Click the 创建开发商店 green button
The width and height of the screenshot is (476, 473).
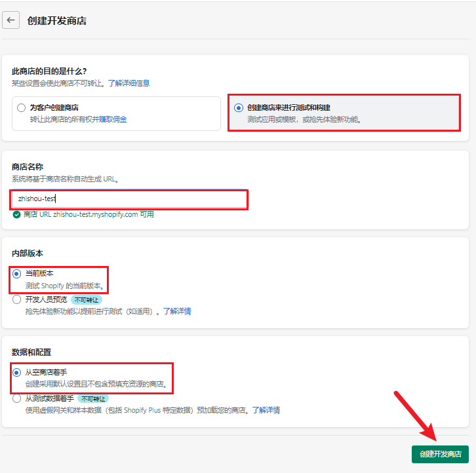click(440, 454)
